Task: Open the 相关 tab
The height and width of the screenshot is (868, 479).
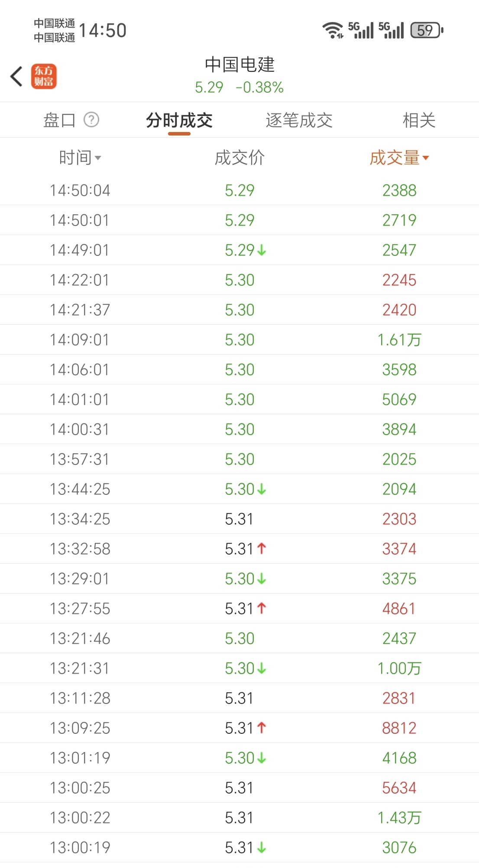Action: pyautogui.click(x=419, y=120)
